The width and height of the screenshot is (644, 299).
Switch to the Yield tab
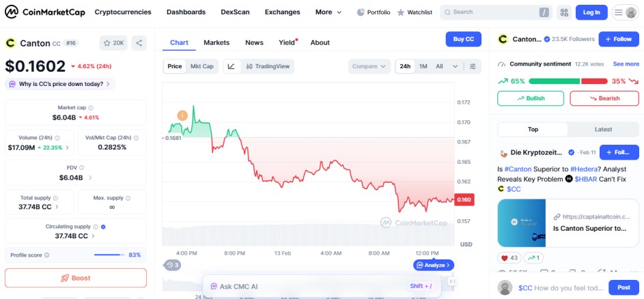[287, 43]
